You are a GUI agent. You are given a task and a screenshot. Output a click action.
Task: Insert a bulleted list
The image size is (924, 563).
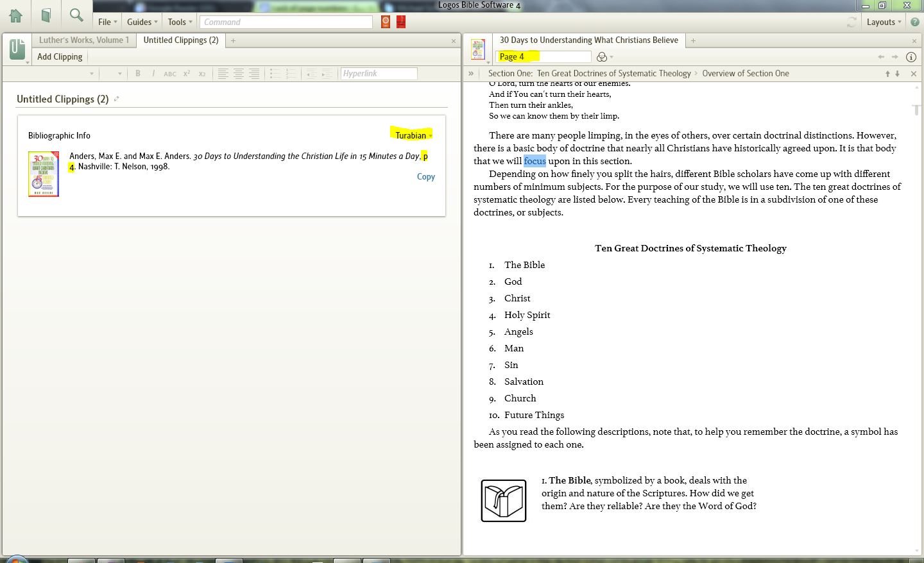pos(275,74)
